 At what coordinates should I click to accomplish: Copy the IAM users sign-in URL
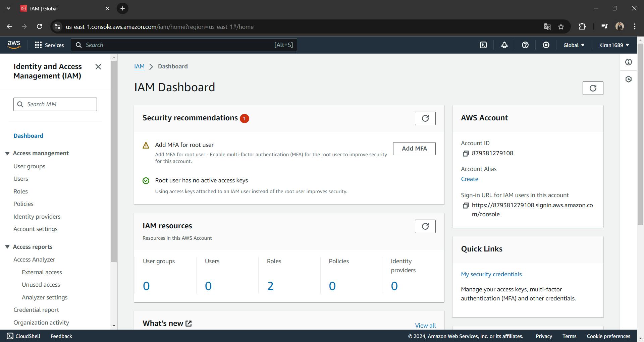click(466, 206)
